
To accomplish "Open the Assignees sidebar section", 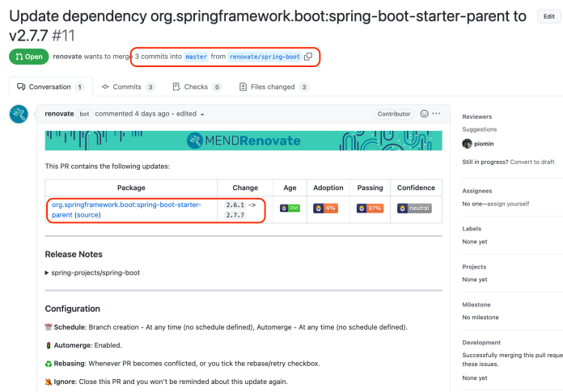I will point(476,191).
